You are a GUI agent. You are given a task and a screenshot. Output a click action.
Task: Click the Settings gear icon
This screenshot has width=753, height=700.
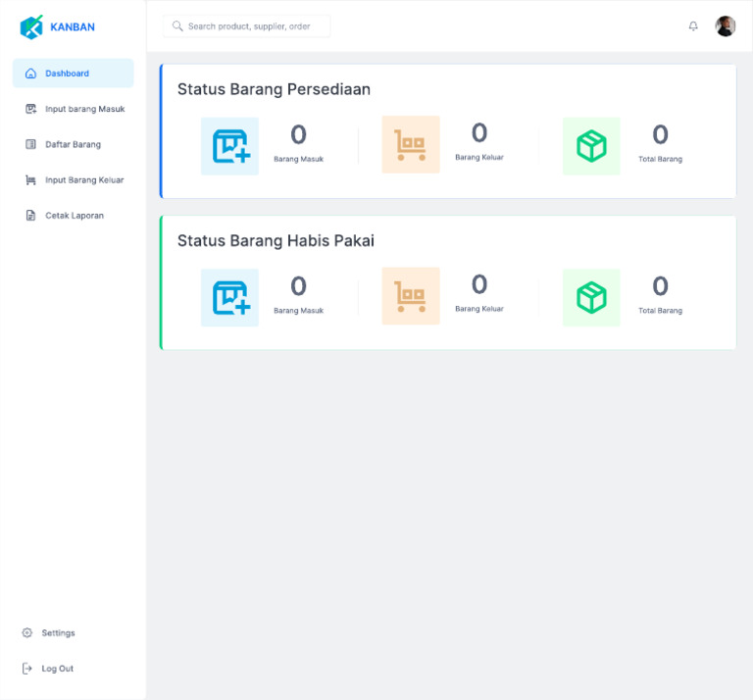click(27, 632)
